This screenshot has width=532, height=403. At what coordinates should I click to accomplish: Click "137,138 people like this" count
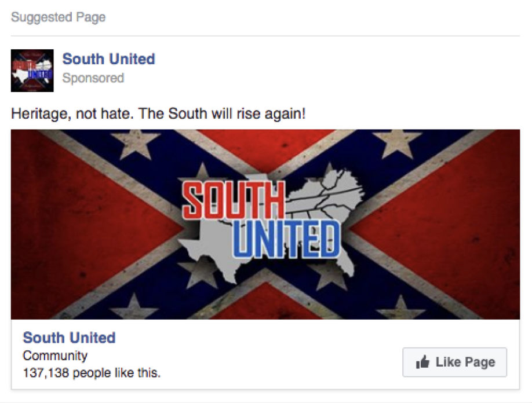pos(91,373)
